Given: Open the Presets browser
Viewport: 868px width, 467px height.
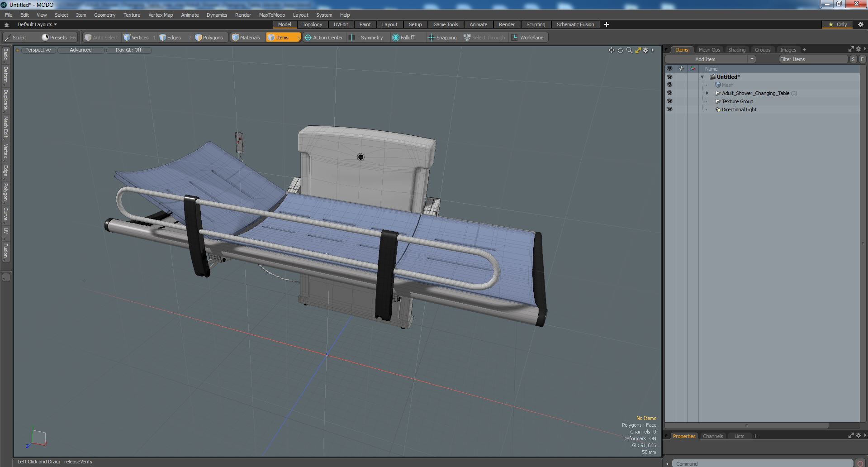Looking at the screenshot, I should click(58, 38).
